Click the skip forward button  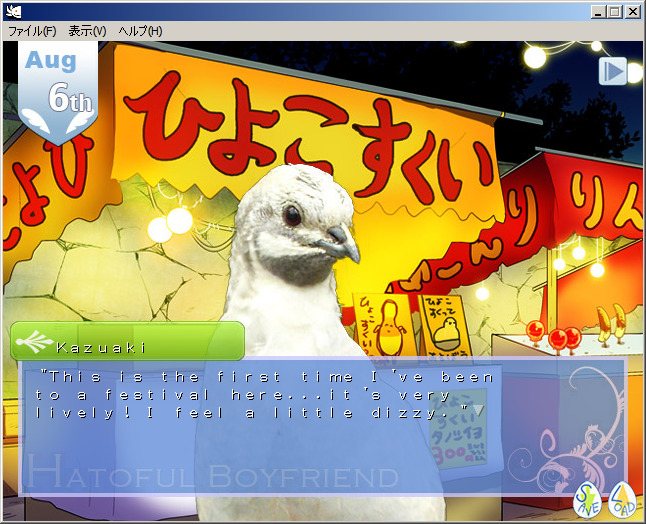point(613,71)
